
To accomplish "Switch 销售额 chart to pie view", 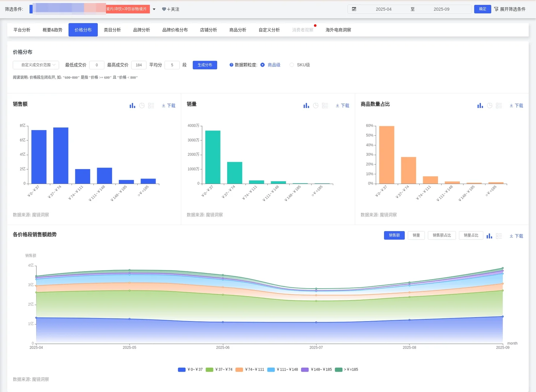I will (x=142, y=106).
